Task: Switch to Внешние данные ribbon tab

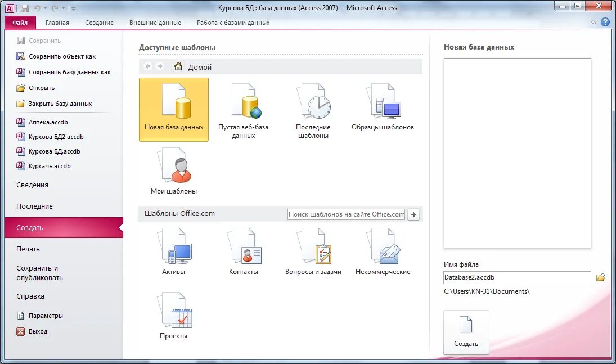Action: click(155, 23)
